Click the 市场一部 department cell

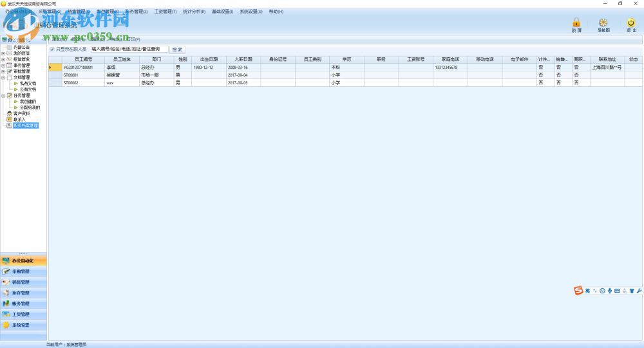pos(156,75)
